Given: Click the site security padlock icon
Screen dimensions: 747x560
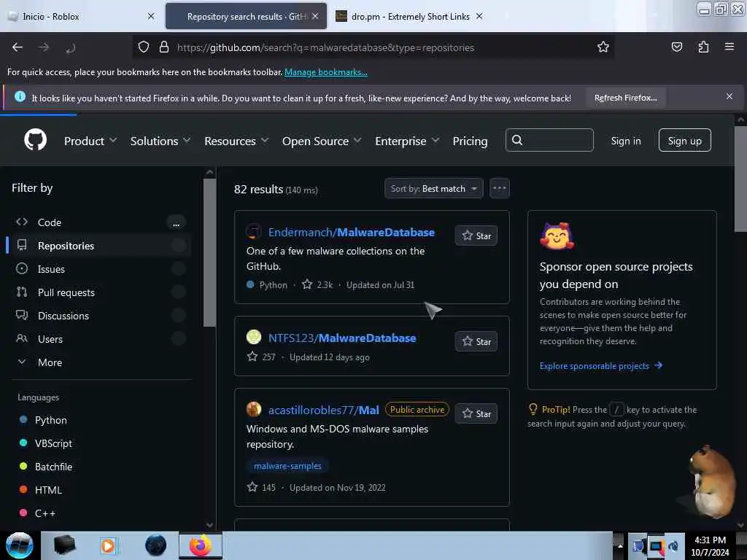Looking at the screenshot, I should [x=164, y=47].
